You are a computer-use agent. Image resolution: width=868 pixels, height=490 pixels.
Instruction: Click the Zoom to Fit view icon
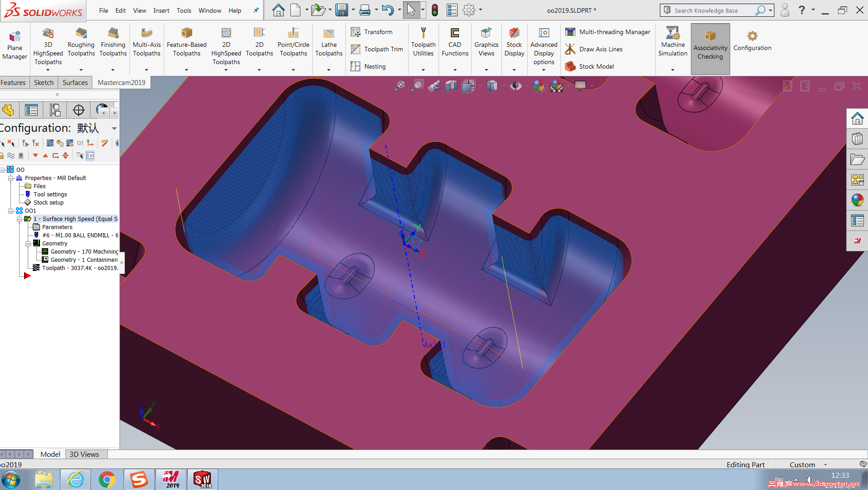click(399, 85)
